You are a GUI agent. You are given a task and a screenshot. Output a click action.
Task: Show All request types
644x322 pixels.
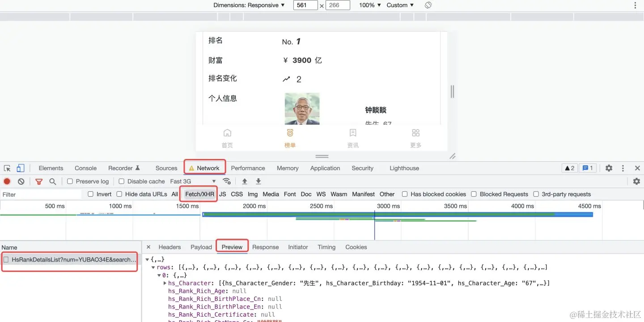175,194
